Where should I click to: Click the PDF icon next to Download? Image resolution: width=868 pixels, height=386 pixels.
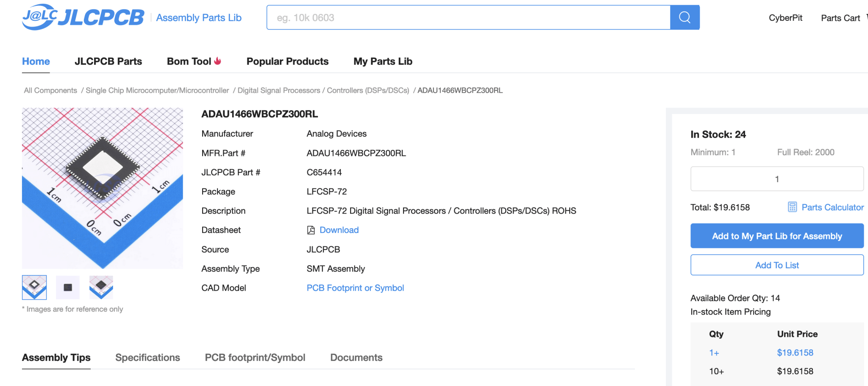[311, 230]
